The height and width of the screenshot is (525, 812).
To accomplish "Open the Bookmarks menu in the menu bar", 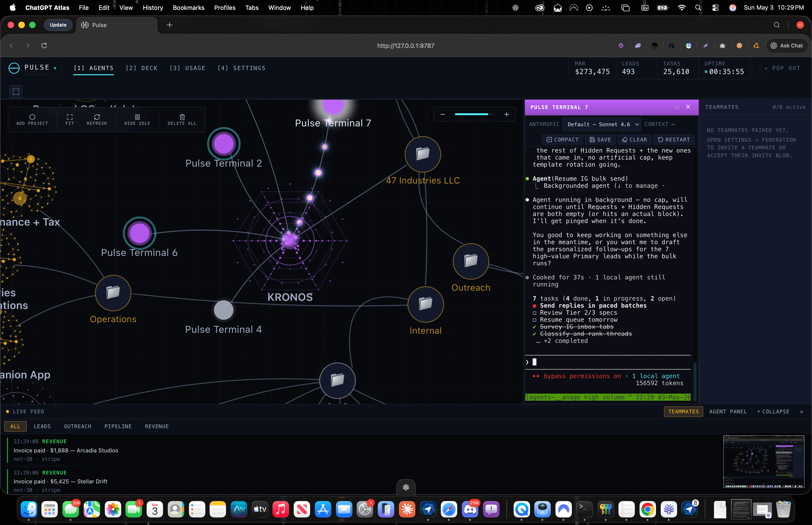I will [188, 8].
